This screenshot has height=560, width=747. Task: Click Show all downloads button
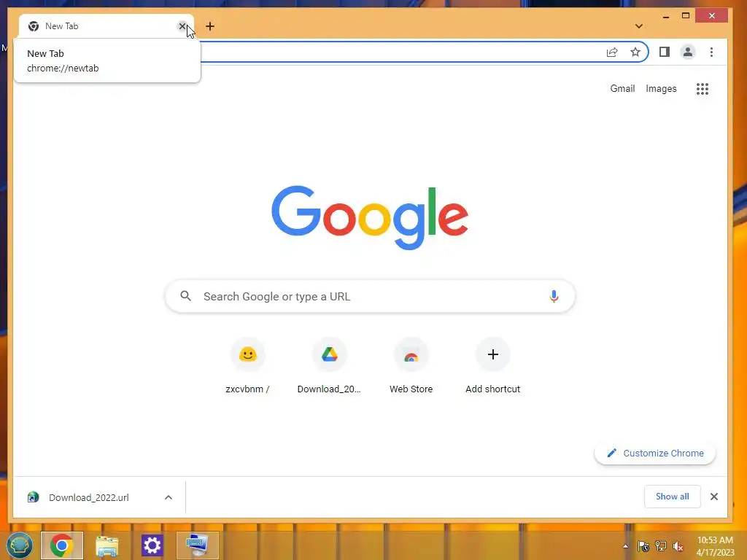click(672, 497)
